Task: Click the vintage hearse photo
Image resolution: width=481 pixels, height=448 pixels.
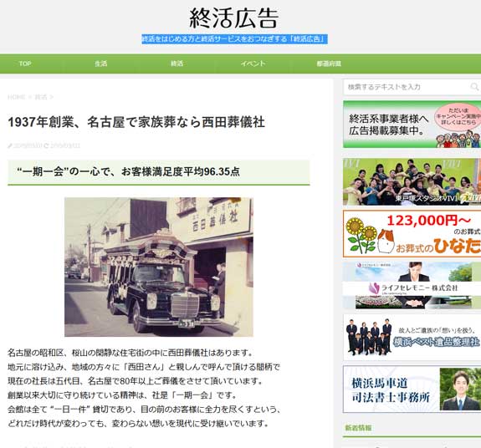Action: coord(159,267)
